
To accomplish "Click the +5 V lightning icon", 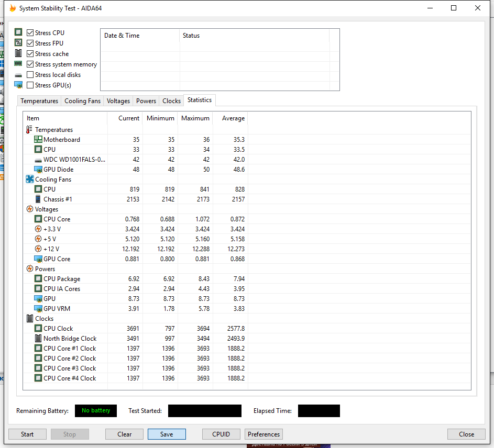I will point(38,239).
